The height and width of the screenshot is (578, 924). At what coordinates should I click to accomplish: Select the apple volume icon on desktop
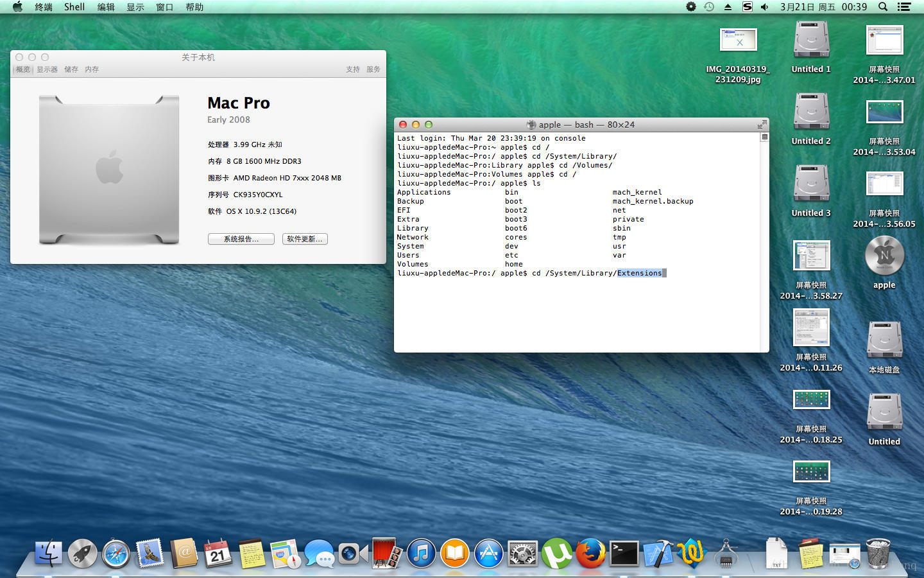884,263
